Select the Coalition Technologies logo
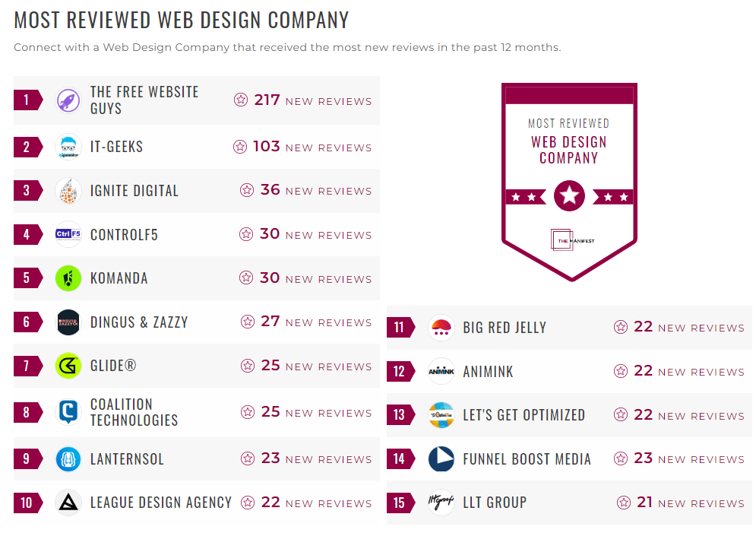The image size is (756, 533). (x=68, y=411)
